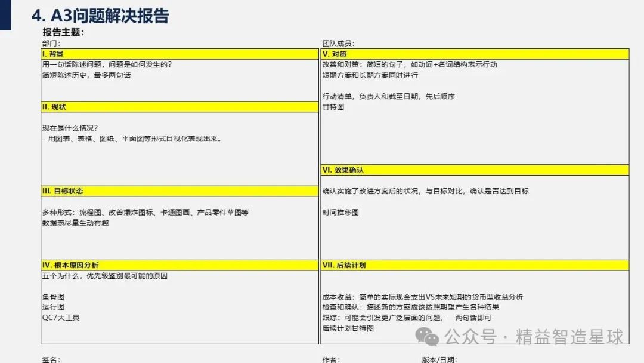This screenshot has height=363, width=644.
Task: Click the "部门:" field label
Action: (x=51, y=43)
